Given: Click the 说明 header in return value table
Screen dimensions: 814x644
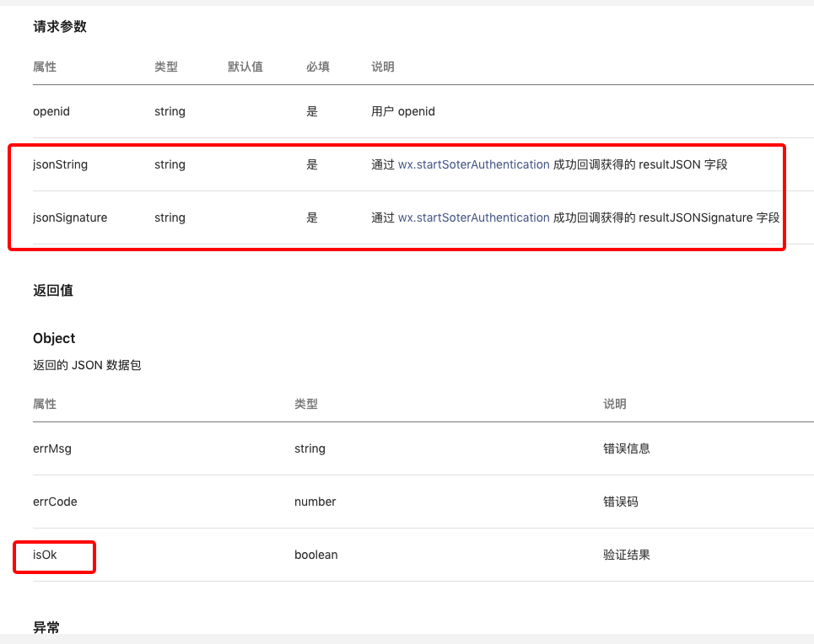Looking at the screenshot, I should (x=615, y=404).
